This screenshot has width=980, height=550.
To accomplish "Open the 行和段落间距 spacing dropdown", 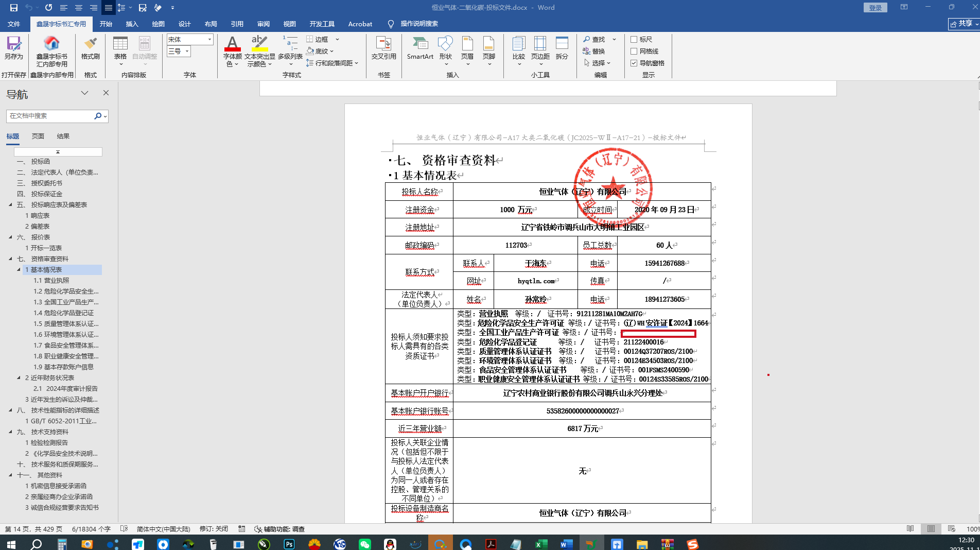I will 332,63.
